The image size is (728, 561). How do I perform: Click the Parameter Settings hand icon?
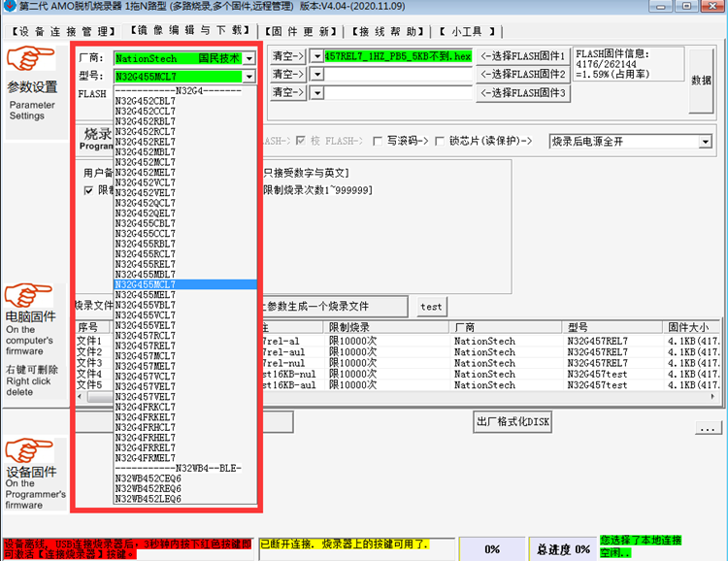click(30, 58)
